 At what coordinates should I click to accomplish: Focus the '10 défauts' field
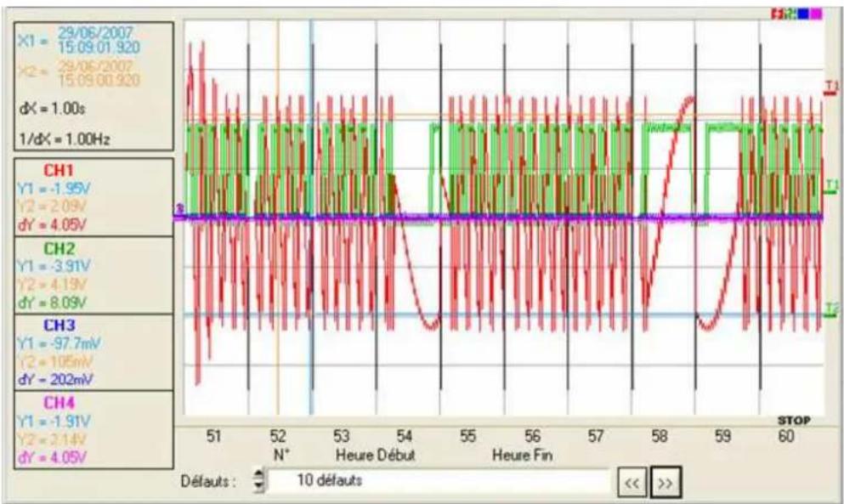(438, 480)
